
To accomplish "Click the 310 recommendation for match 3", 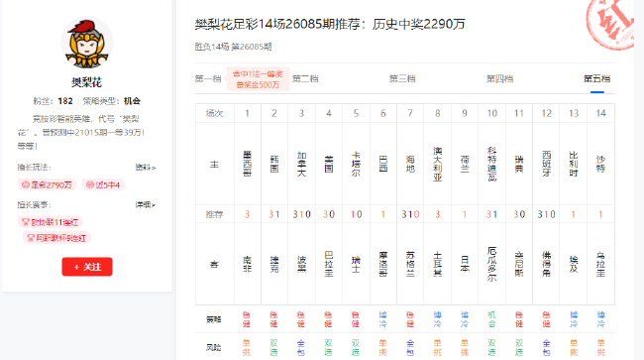I will click(x=301, y=214).
